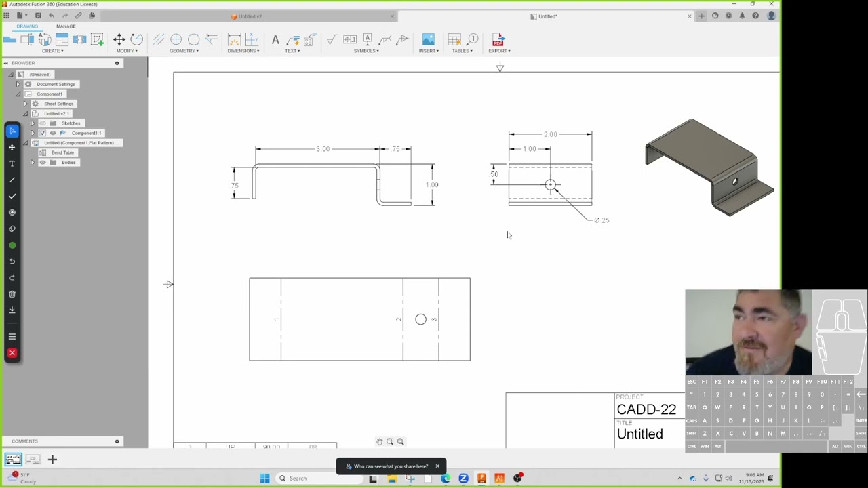Toggle visibility eye of Bodies folder
This screenshot has width=868, height=488.
43,163
